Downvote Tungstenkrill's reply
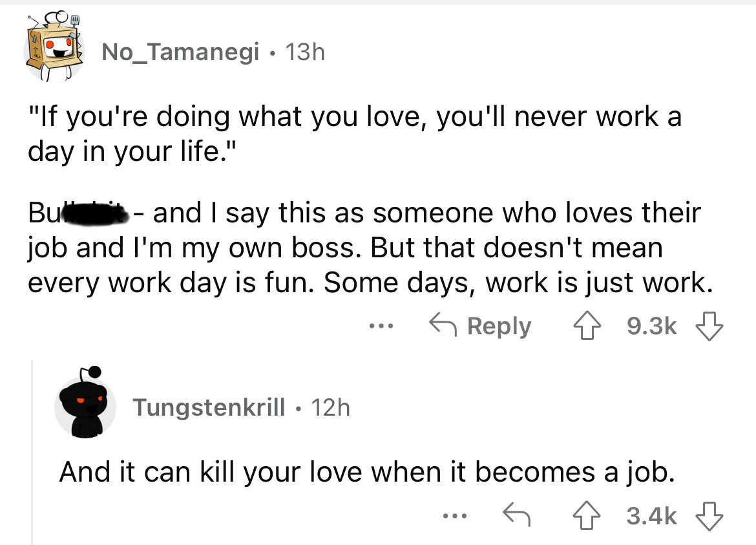Viewport: 756px width, 545px height. [708, 515]
